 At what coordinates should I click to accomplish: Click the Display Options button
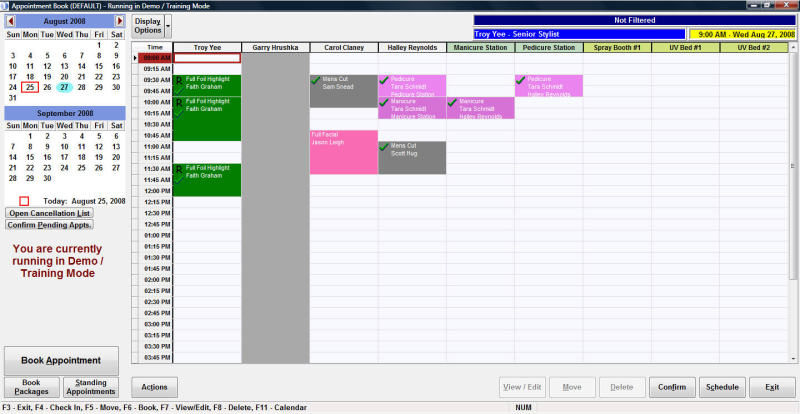(x=148, y=26)
